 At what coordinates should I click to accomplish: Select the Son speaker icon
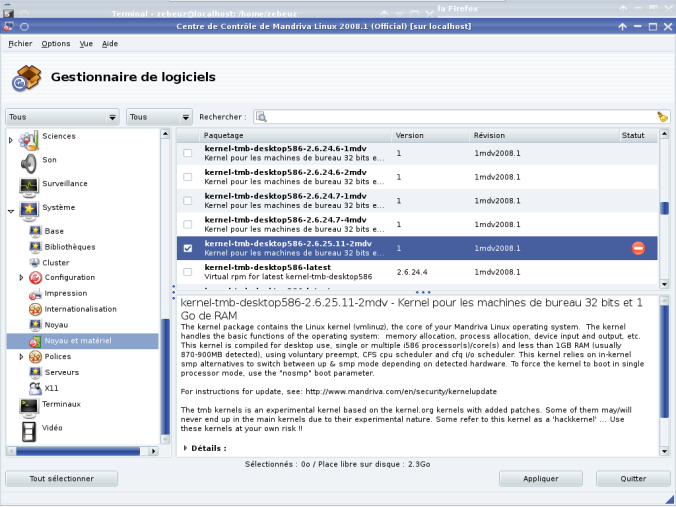click(x=28, y=161)
